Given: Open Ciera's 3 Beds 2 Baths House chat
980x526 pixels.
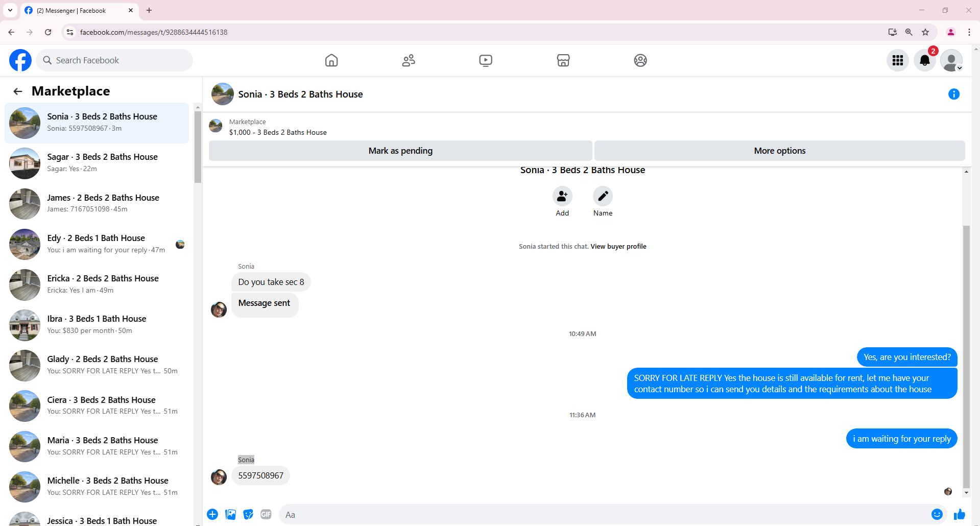Looking at the screenshot, I should (97, 406).
